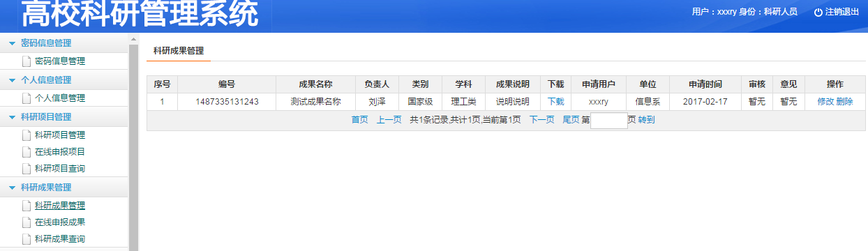The height and width of the screenshot is (251, 868).
Task: Click the 成果说明 column header
Action: 512,84
